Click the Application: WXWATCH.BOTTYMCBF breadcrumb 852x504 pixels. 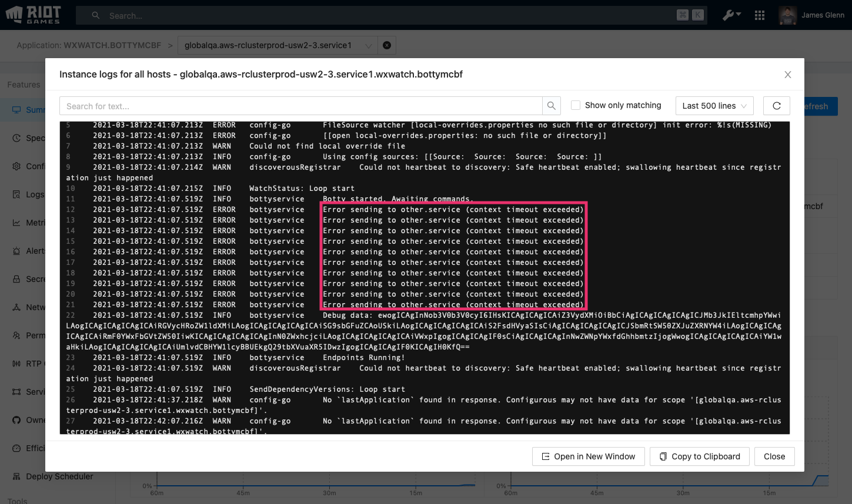[x=89, y=45]
